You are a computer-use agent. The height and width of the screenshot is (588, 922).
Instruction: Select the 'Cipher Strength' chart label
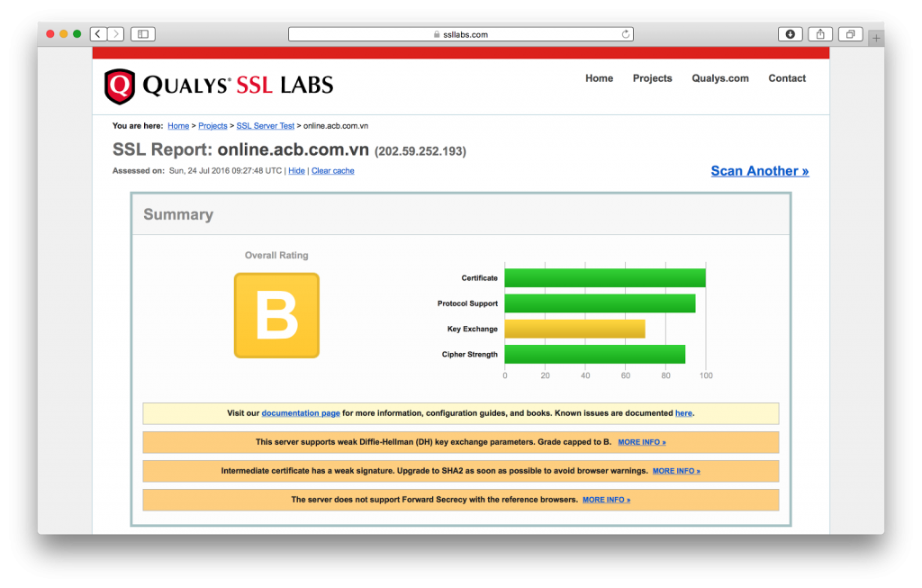click(470, 355)
